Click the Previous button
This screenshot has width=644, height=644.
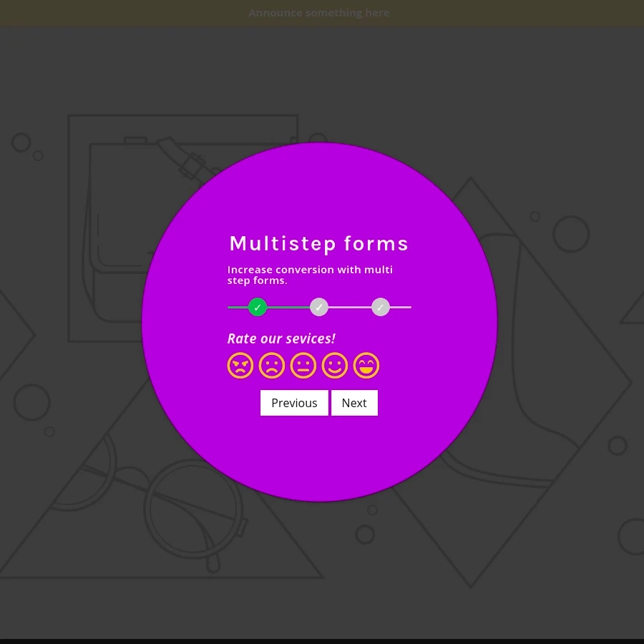tap(294, 403)
